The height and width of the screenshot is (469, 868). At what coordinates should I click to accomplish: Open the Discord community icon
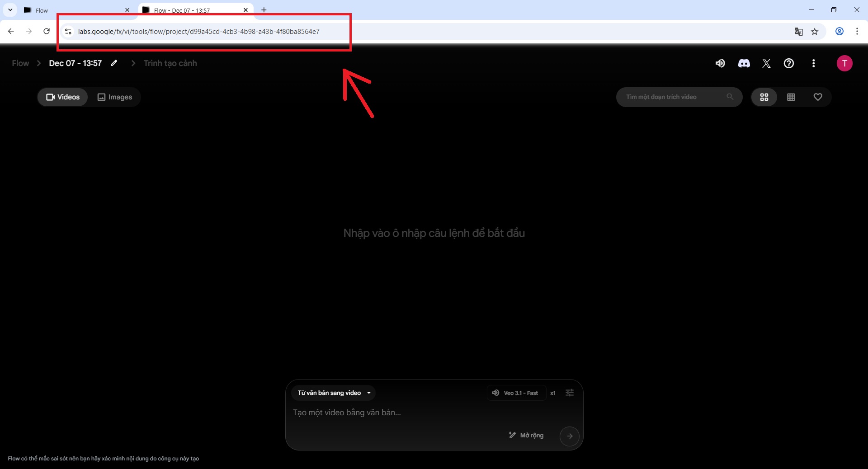[x=744, y=63]
